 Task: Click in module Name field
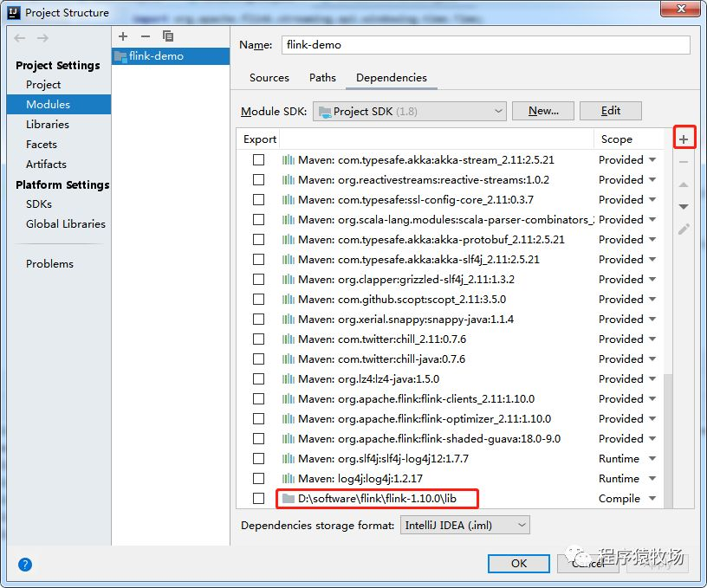486,45
